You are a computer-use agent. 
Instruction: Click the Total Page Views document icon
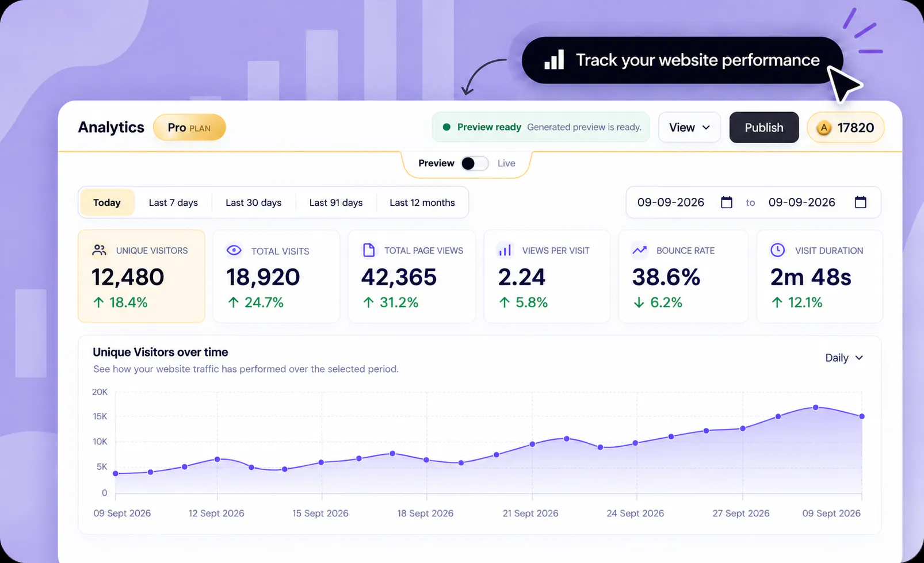point(369,250)
